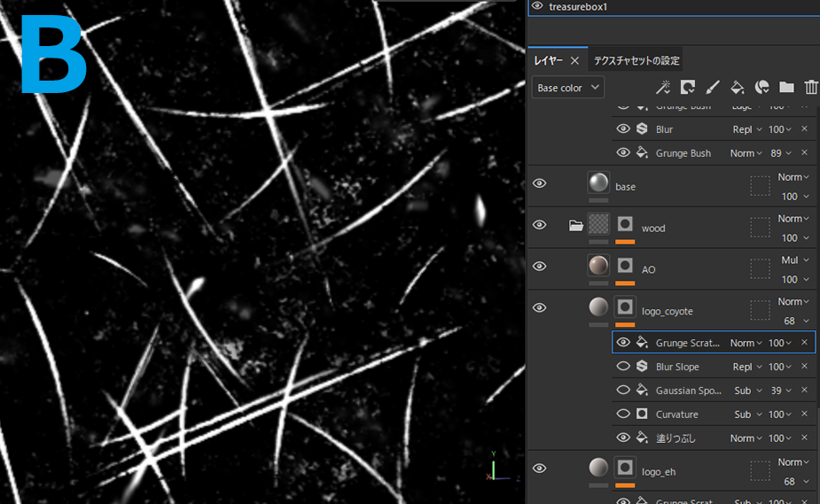Switch to テクスチャセットの設定 tab

point(636,61)
